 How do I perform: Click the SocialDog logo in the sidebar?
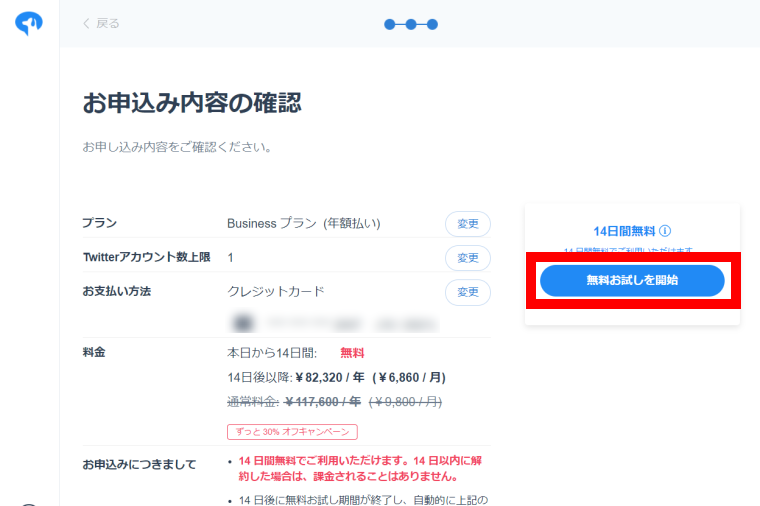29,24
